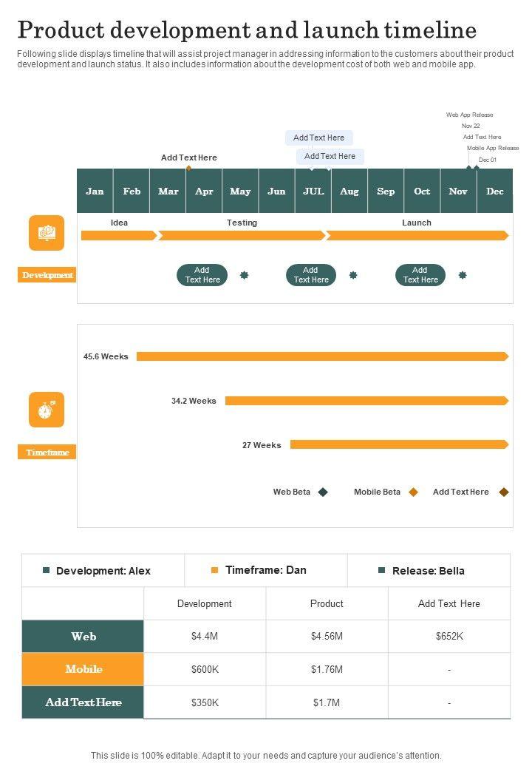Screen dimensions: 532x769
Task: Click the 27 Weeks orange bar
Action: coord(399,444)
